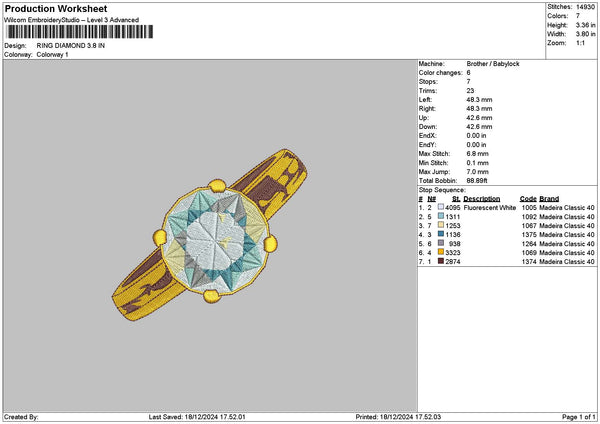Click 'Madeira Classic 40' brand in row 7
Viewport: 600px width, 424px height.
[x=567, y=262]
